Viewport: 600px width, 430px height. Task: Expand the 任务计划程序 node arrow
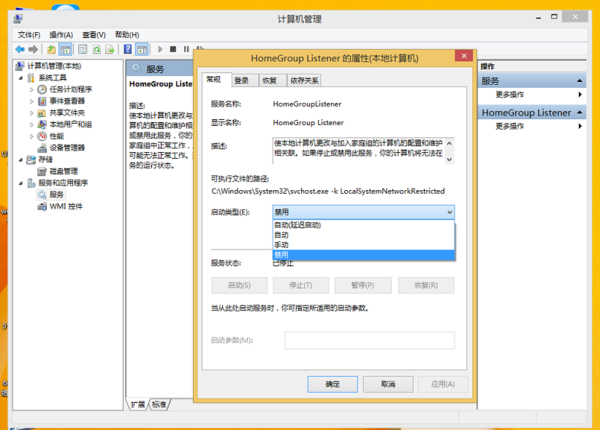[32, 90]
